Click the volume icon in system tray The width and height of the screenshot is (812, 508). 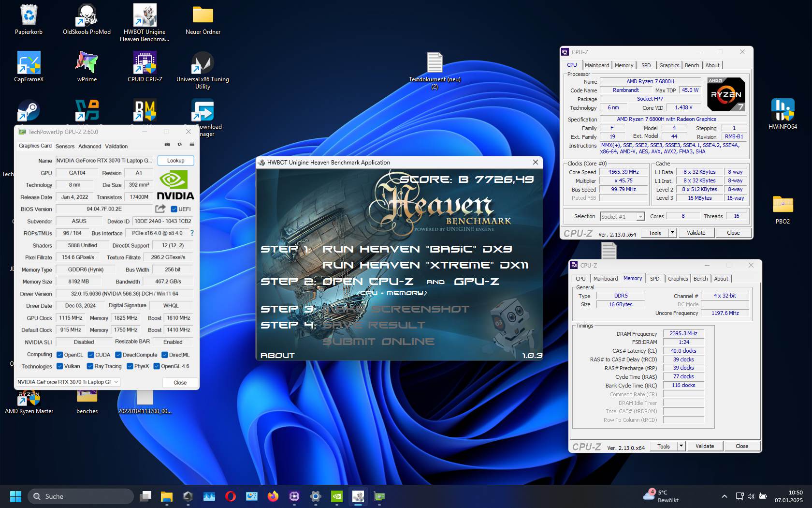(x=751, y=496)
